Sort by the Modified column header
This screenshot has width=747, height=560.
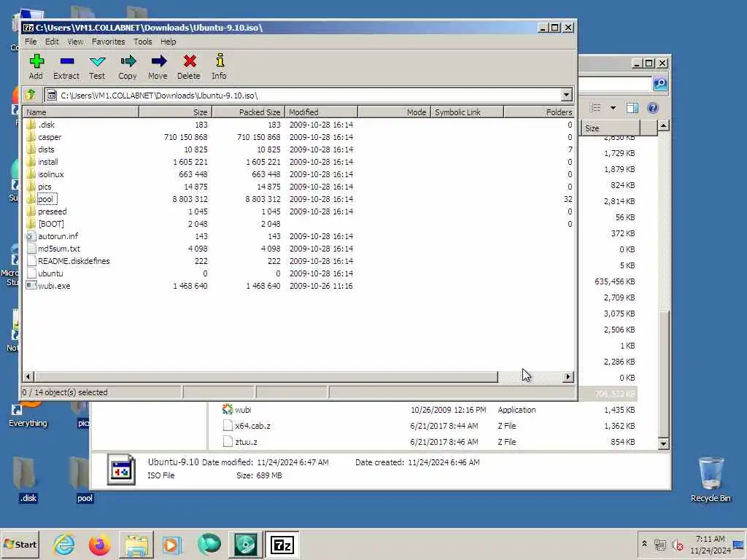click(321, 112)
